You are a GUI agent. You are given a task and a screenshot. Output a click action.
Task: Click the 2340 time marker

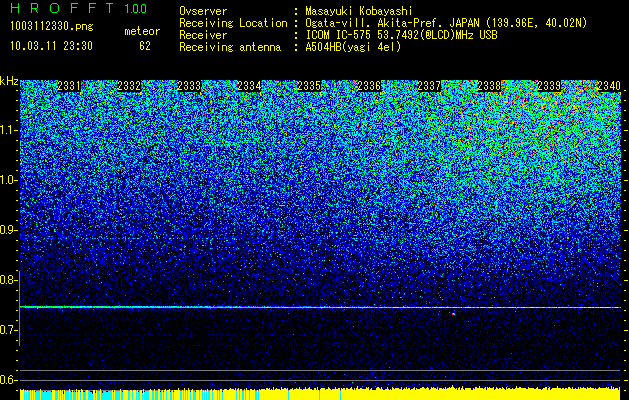[609, 86]
